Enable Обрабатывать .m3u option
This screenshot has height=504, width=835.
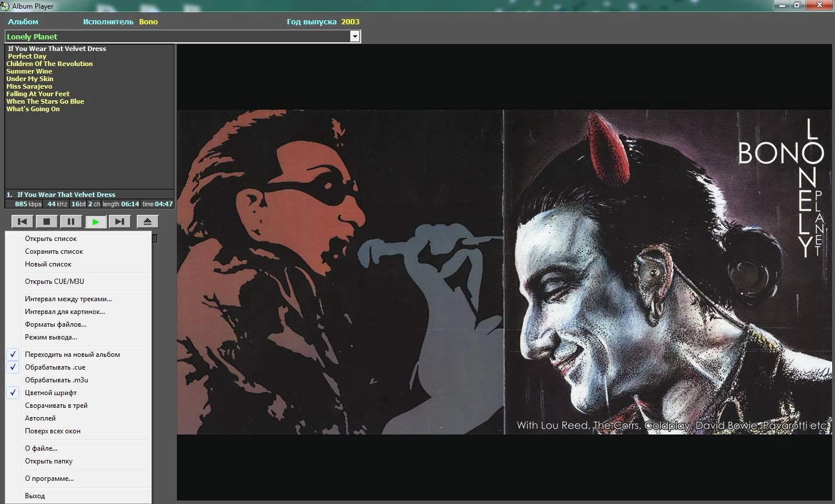(x=78, y=380)
